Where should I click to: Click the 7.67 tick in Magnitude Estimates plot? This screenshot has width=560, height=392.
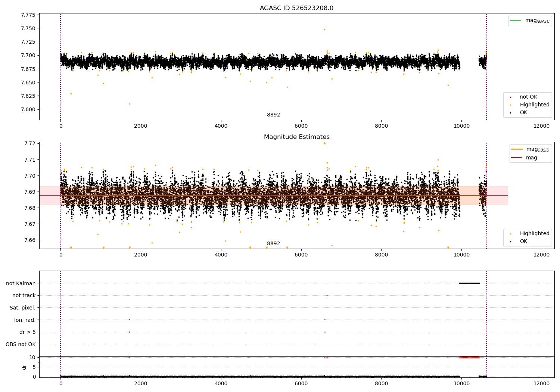coord(29,224)
